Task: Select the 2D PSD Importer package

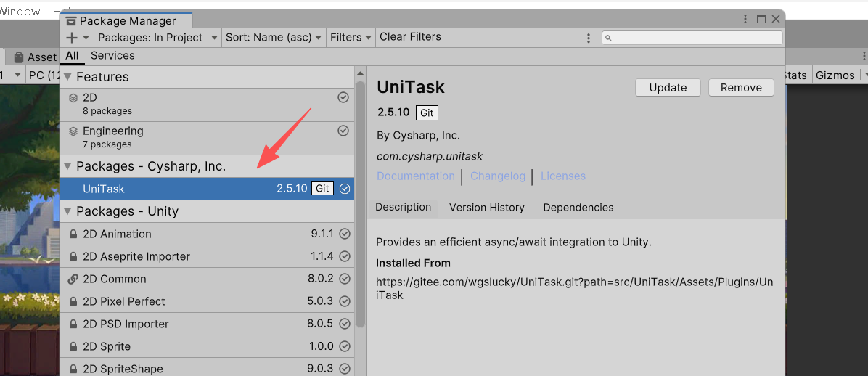Action: (x=207, y=324)
